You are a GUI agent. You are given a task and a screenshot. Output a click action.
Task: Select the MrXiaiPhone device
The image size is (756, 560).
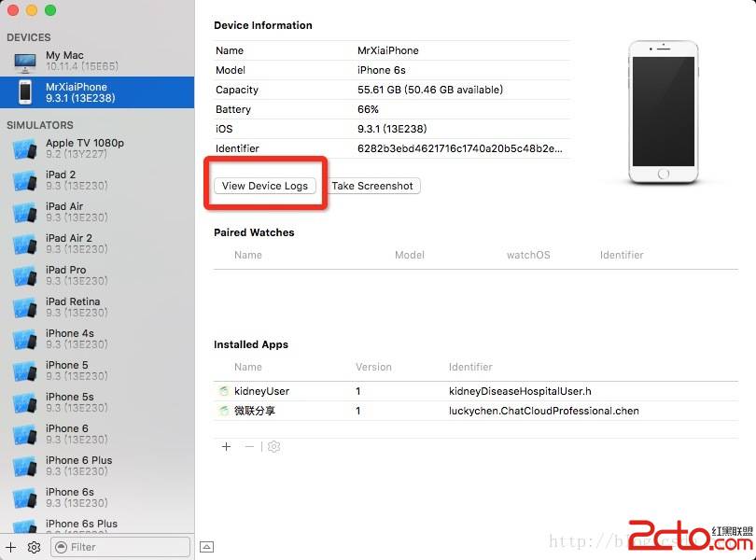[97, 92]
